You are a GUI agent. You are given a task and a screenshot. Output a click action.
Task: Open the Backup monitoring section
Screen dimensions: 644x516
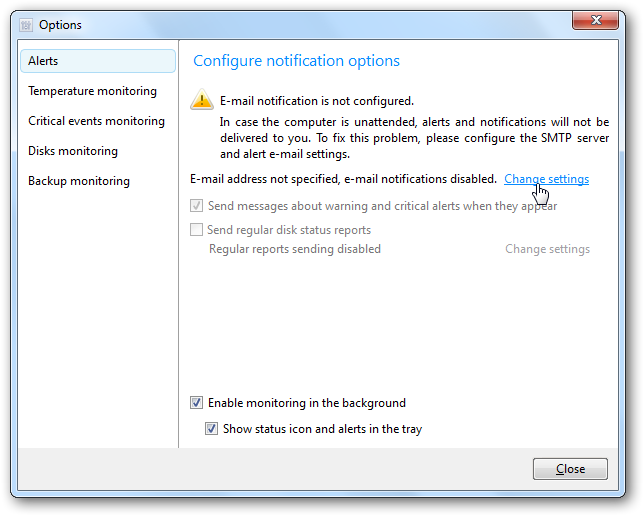coord(79,181)
